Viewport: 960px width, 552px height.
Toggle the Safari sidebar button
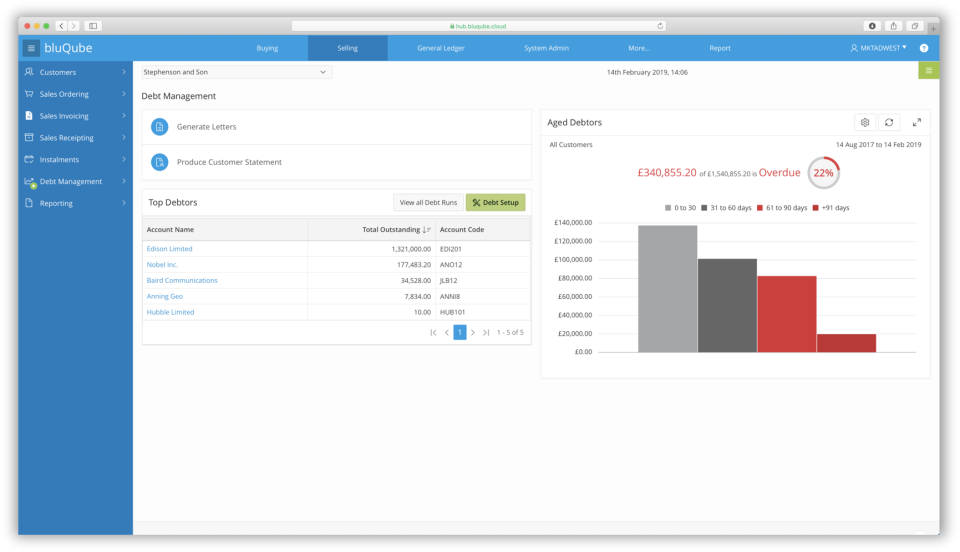tap(93, 26)
